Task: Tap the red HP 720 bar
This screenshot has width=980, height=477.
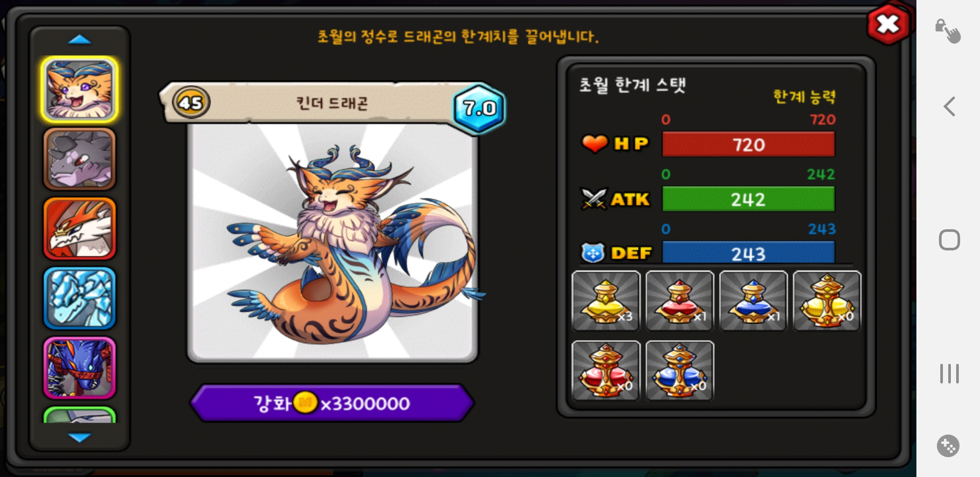Action: (x=748, y=144)
